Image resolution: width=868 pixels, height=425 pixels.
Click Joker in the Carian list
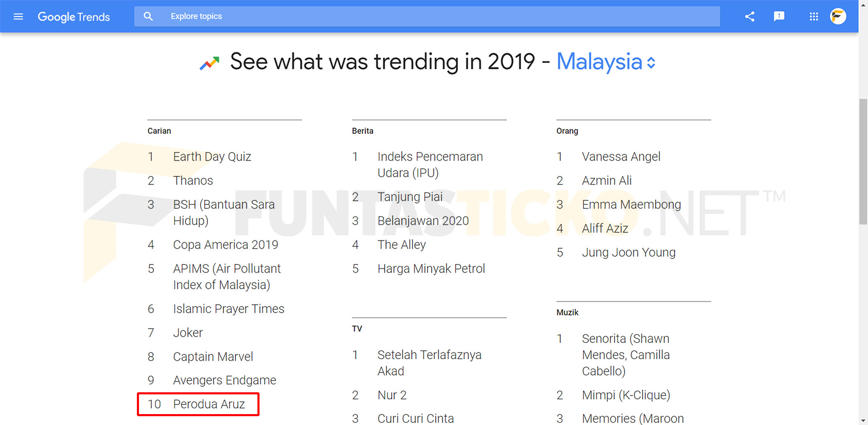[188, 333]
